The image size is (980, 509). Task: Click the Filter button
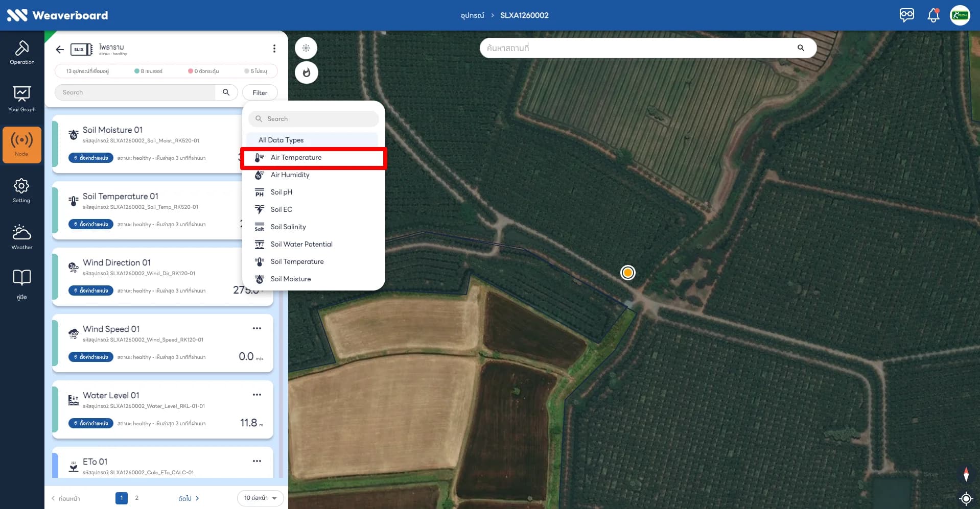(x=260, y=92)
